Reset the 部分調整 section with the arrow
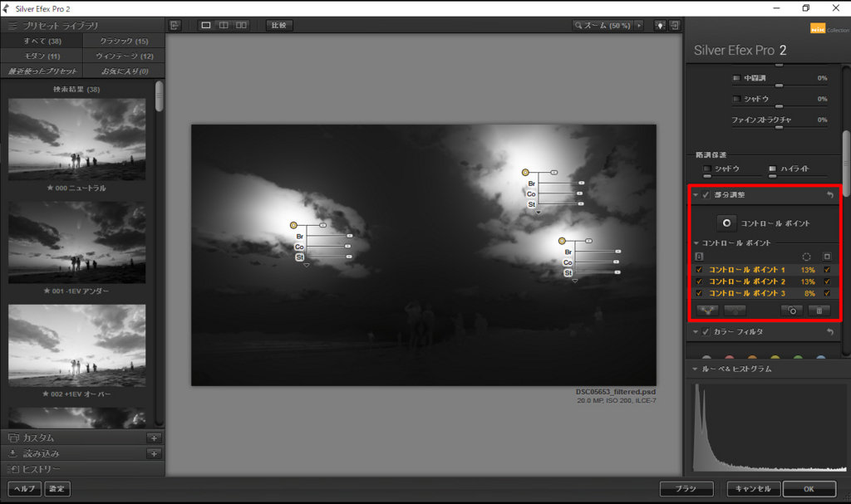 (x=830, y=195)
